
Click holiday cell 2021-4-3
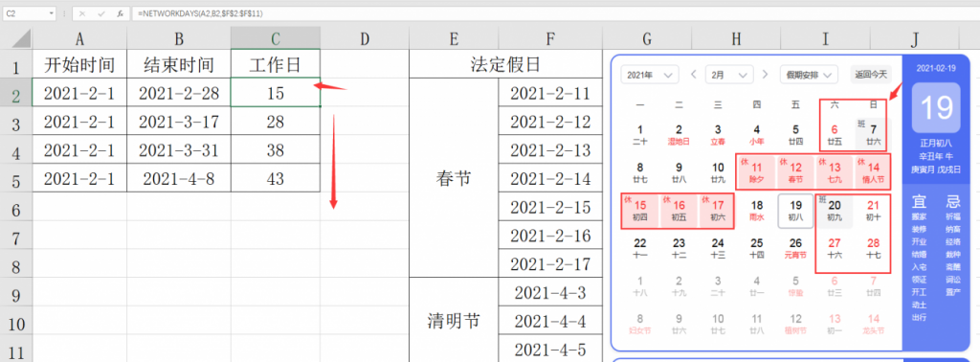(x=550, y=293)
